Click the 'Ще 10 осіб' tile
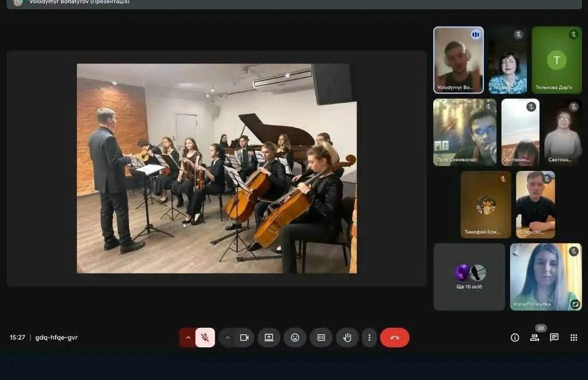Screen dimensions: 588x380 [469, 277]
